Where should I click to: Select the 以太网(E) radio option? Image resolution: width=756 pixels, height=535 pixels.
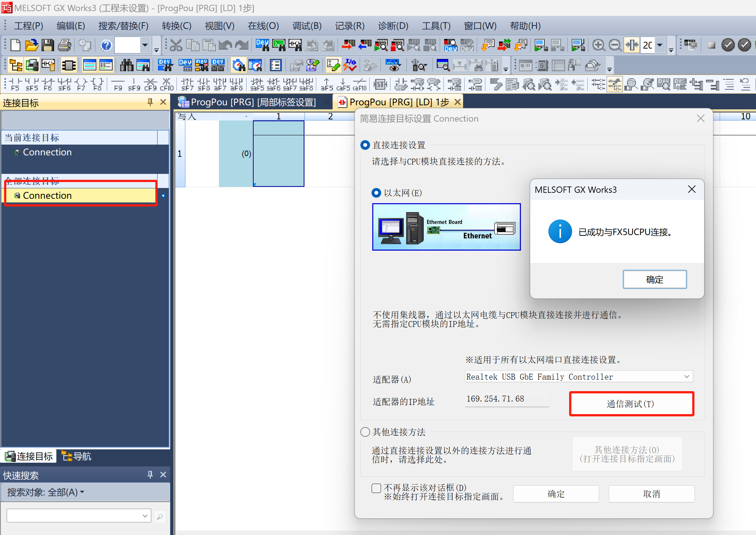tap(376, 193)
